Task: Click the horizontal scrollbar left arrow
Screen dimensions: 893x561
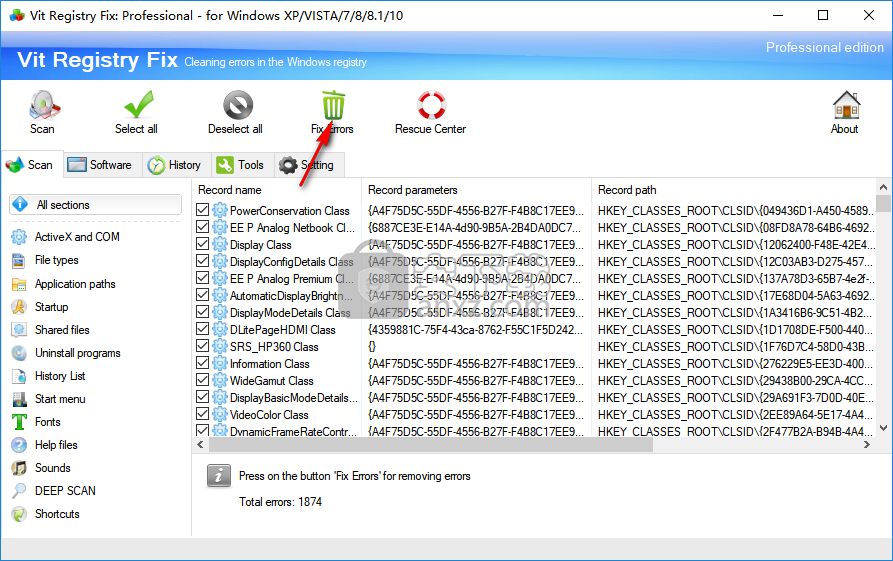Action: coord(200,445)
